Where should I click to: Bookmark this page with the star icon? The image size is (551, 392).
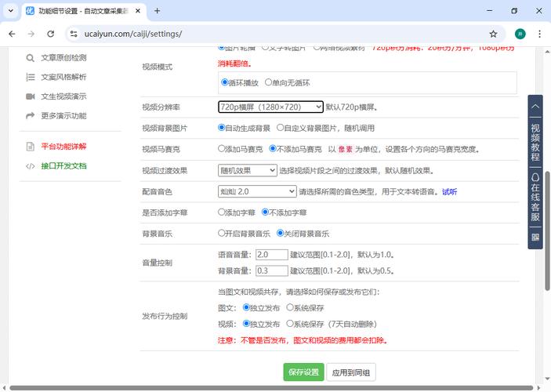coord(493,34)
